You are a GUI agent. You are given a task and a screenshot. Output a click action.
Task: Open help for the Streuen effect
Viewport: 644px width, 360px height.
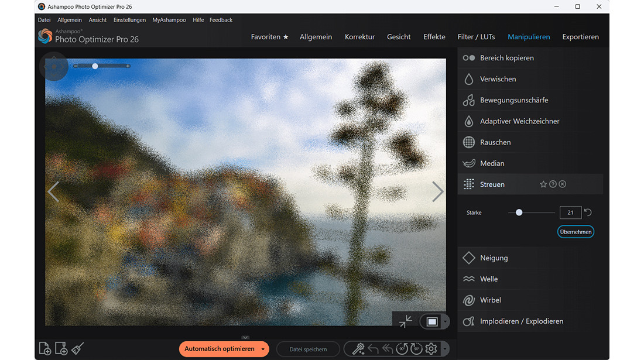tap(553, 184)
